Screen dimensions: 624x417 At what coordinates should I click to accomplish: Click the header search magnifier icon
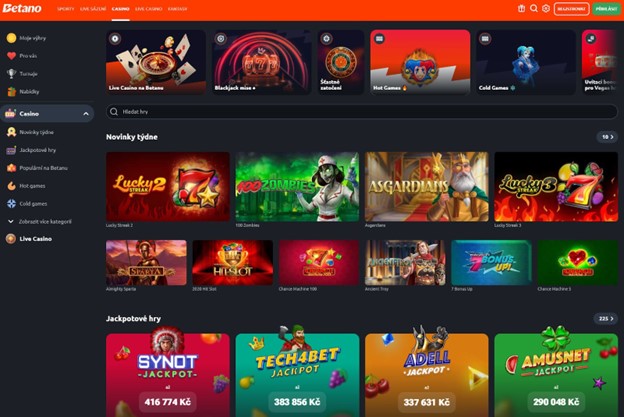coord(534,8)
